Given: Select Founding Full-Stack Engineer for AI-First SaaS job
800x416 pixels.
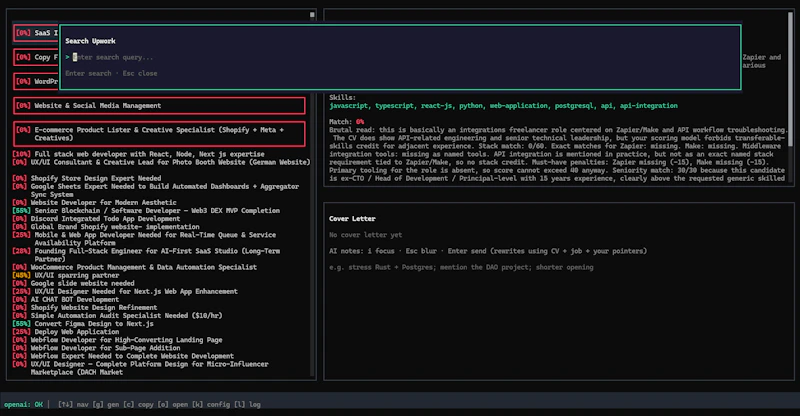Looking at the screenshot, I should 146,255.
